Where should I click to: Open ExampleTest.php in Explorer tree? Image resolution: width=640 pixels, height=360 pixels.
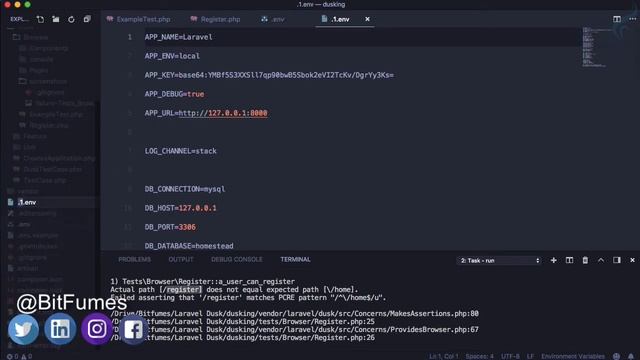pyautogui.click(x=56, y=115)
